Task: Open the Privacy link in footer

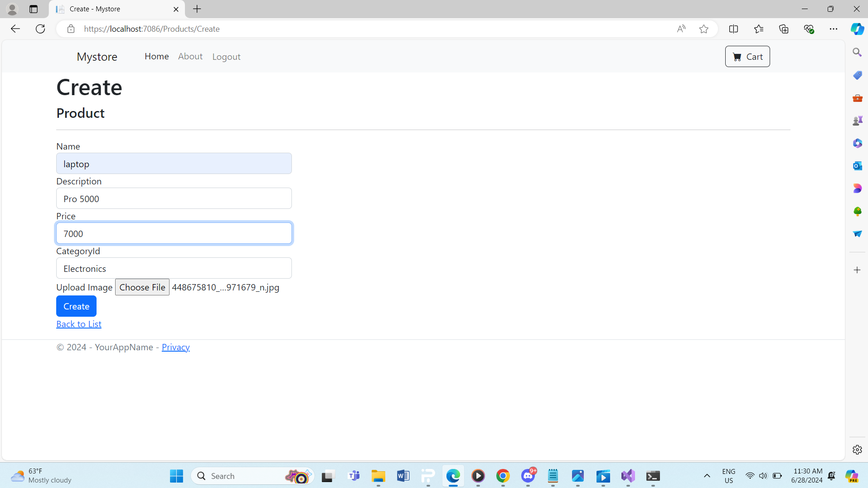Action: point(175,347)
